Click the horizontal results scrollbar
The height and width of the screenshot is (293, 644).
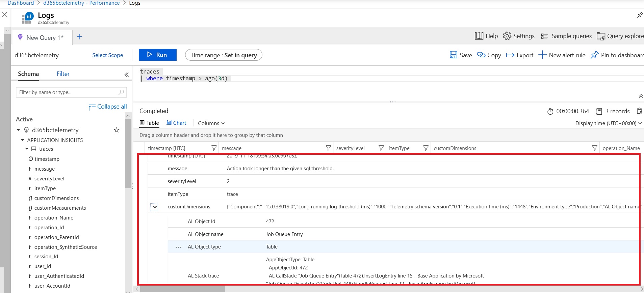coord(183,289)
